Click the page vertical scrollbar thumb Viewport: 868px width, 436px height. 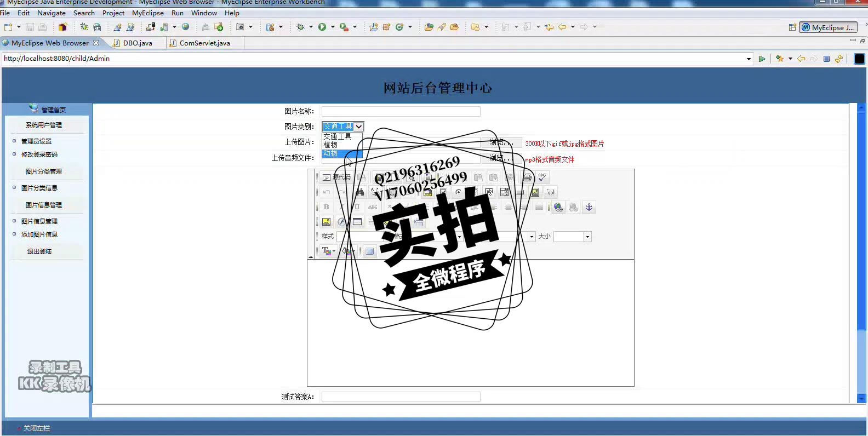(861, 221)
